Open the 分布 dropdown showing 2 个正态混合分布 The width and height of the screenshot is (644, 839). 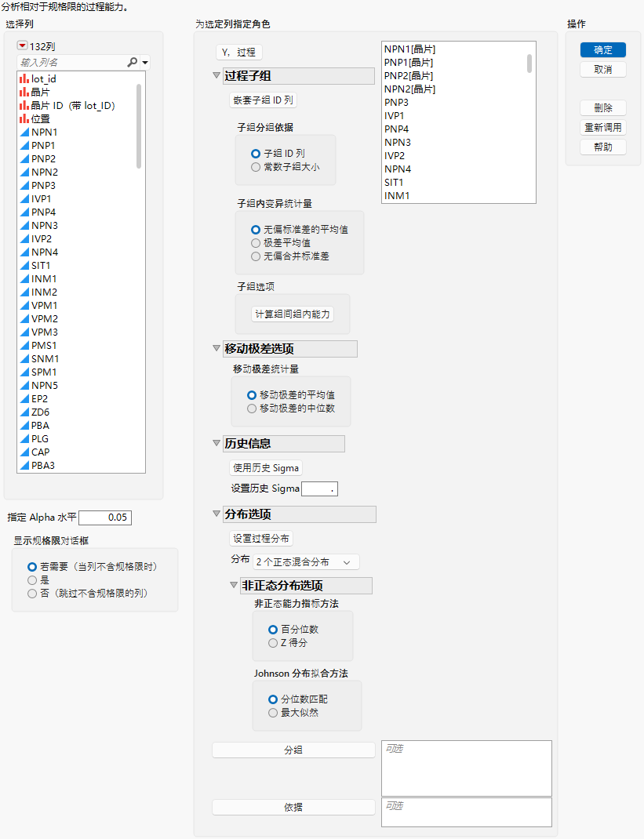click(306, 562)
